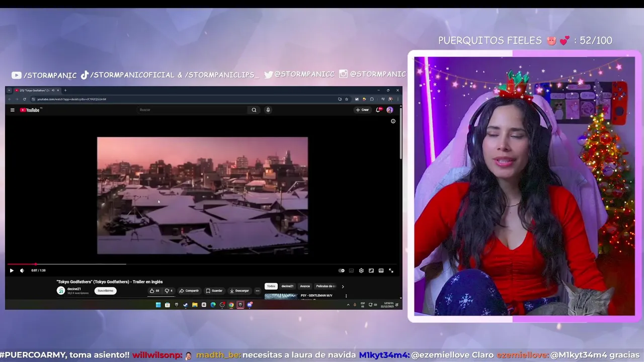Open Chrome profile avatar
Screen dimensions: 644x362
(x=390, y=99)
